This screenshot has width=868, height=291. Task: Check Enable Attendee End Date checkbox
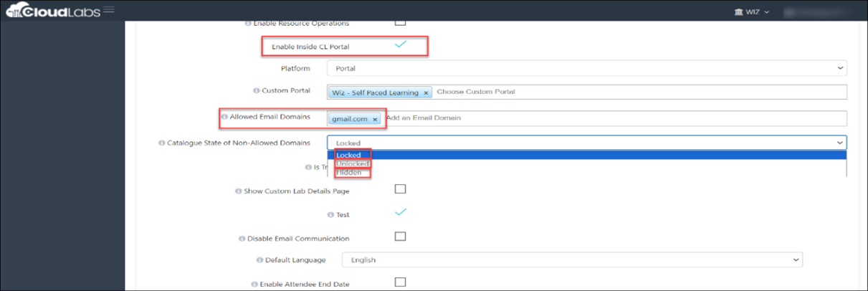(401, 282)
